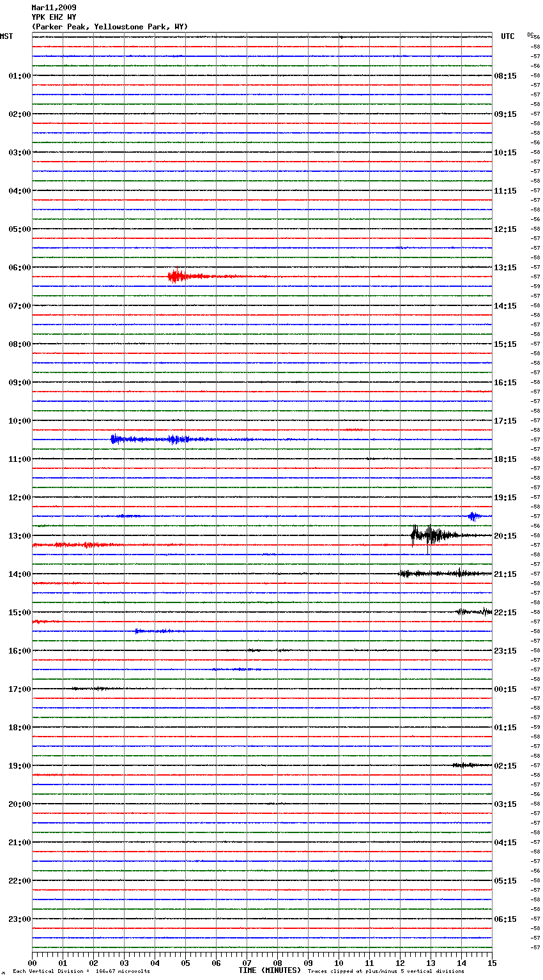Click the black tremor near end of 14:00 trace
This screenshot has width=543, height=980.
445,573
